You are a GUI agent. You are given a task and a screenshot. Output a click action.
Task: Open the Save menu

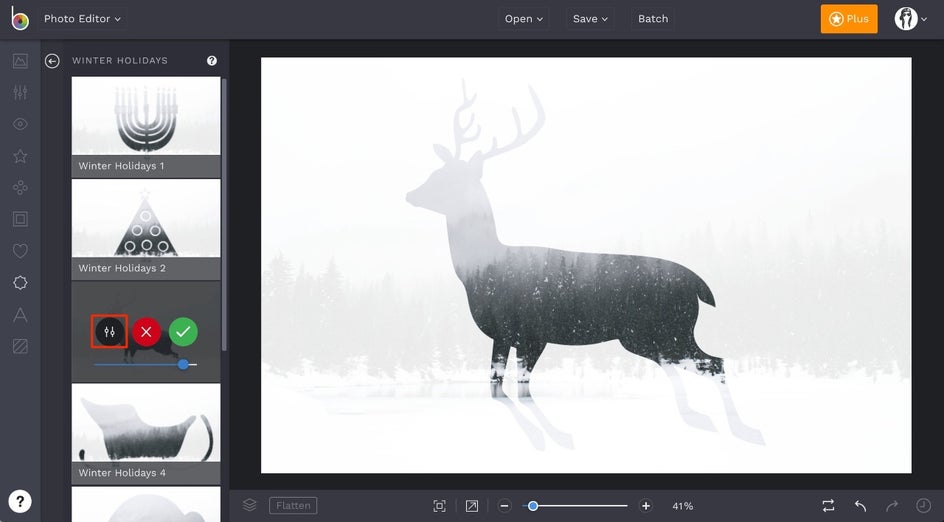[590, 19]
